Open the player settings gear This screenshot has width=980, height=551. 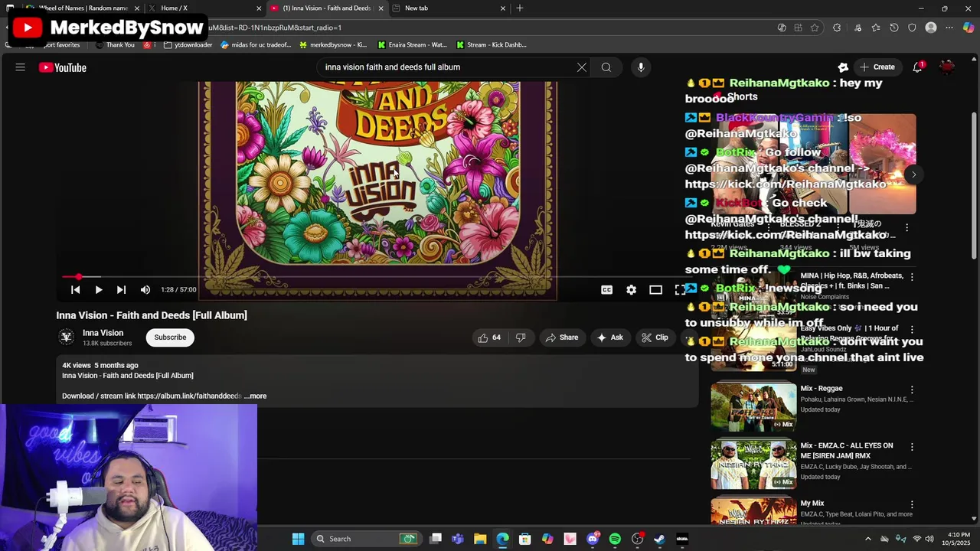tap(631, 290)
